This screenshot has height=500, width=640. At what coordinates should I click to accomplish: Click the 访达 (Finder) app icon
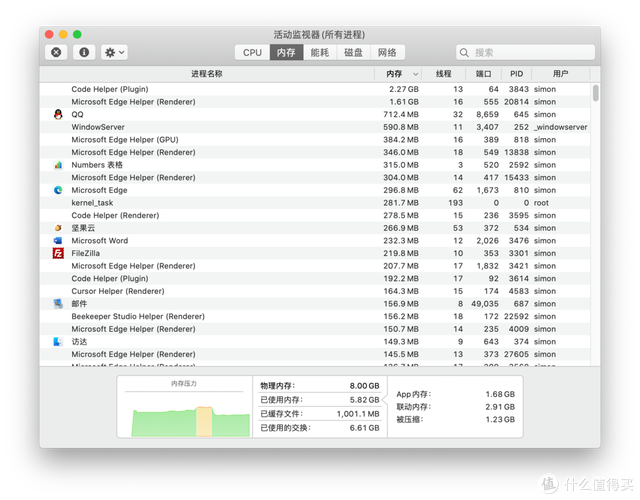click(x=57, y=341)
